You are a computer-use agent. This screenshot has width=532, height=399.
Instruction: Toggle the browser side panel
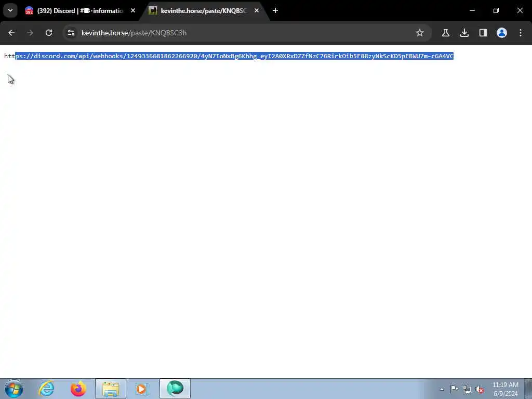tap(483, 33)
